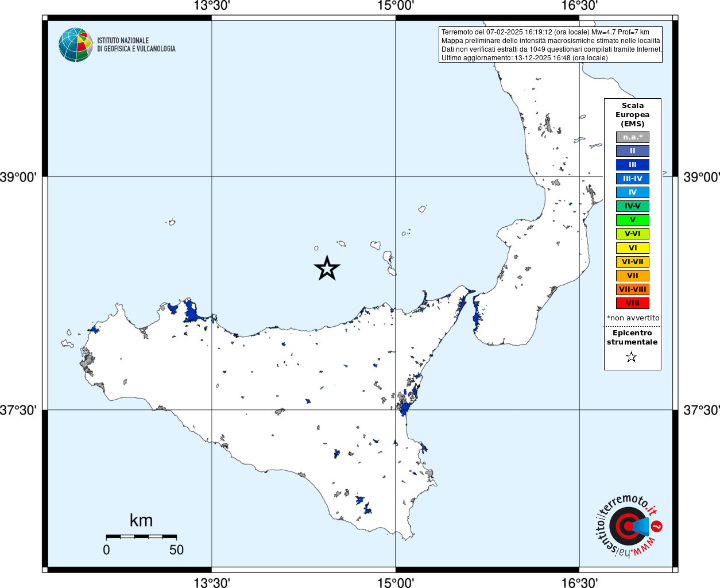This screenshot has width=720, height=588.
Task: Click the km scale bar
Action: tap(141, 536)
